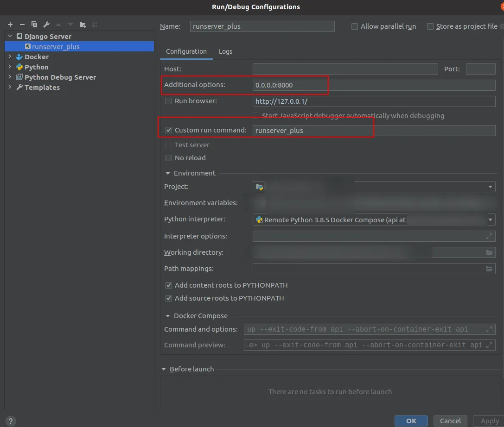Click the Python snake icon in the tree
This screenshot has height=427, width=504.
click(19, 67)
